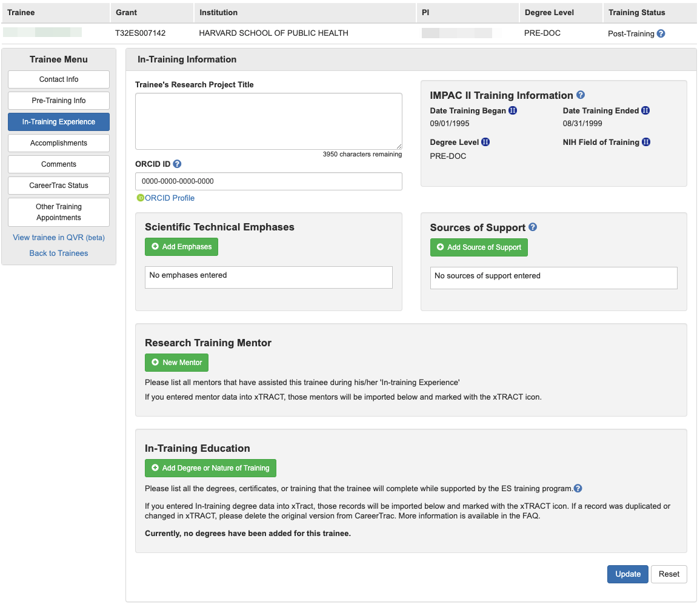Viewport: 700px width, 607px height.
Task: Open the ORCID Profile link
Action: click(169, 198)
